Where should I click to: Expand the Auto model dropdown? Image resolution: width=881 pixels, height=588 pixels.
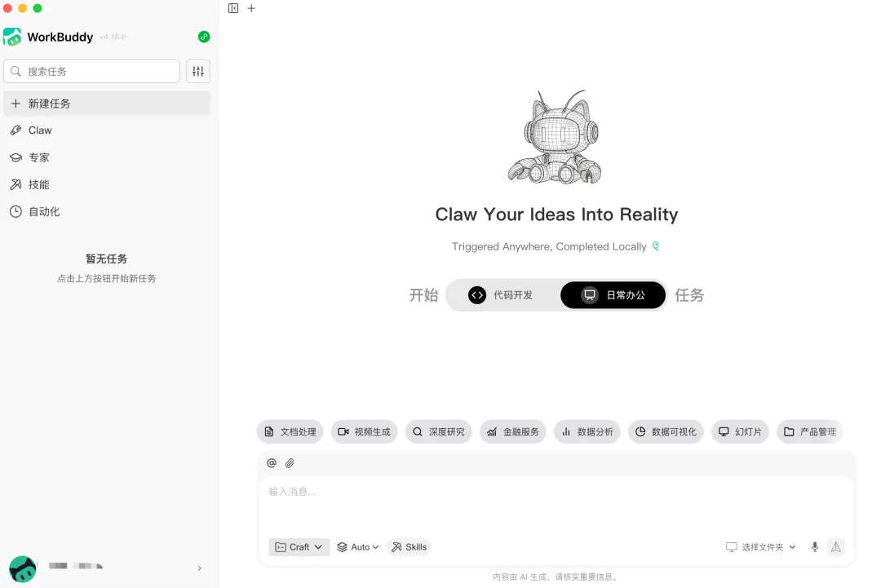click(x=358, y=547)
